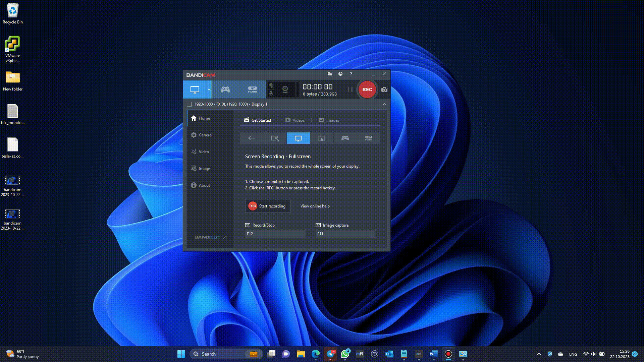Select the Game recording mode icon
Screen dimensions: 644x362
(225, 89)
